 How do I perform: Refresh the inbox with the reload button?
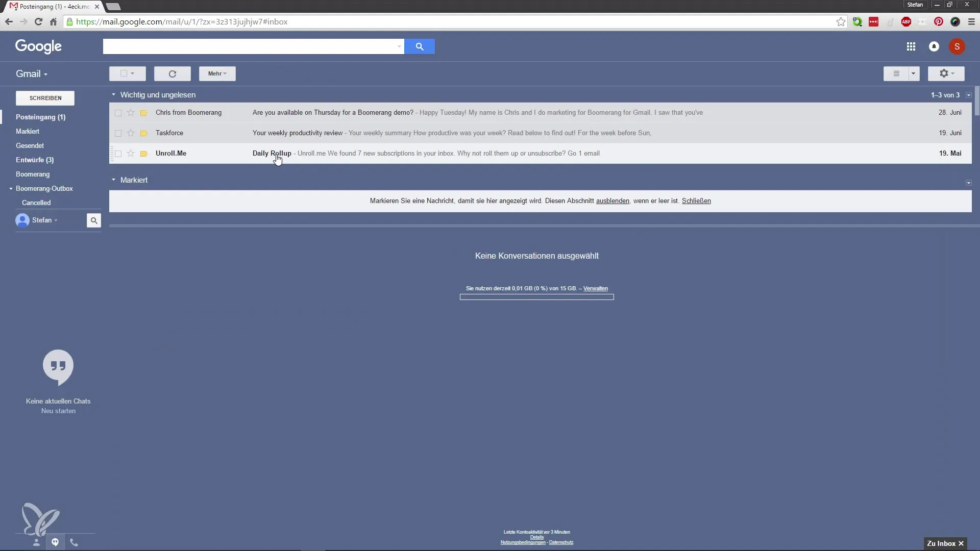(x=173, y=73)
